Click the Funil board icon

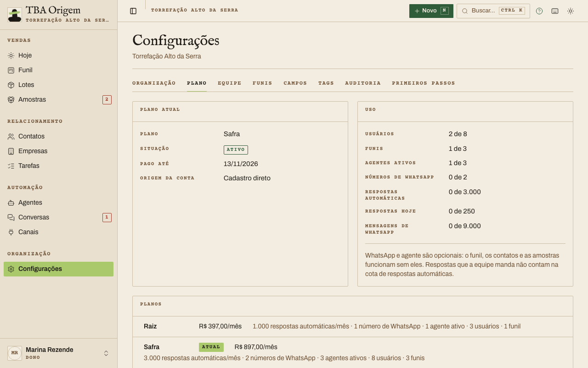tap(11, 70)
